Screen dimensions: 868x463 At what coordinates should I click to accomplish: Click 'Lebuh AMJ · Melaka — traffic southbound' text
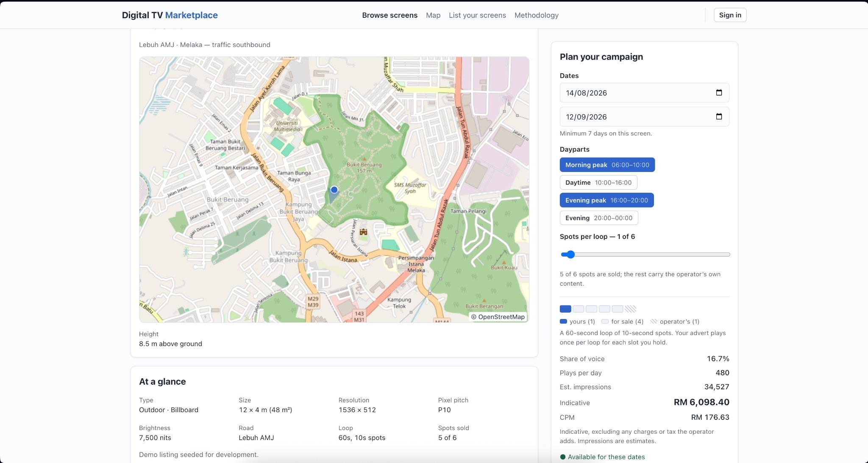(204, 45)
